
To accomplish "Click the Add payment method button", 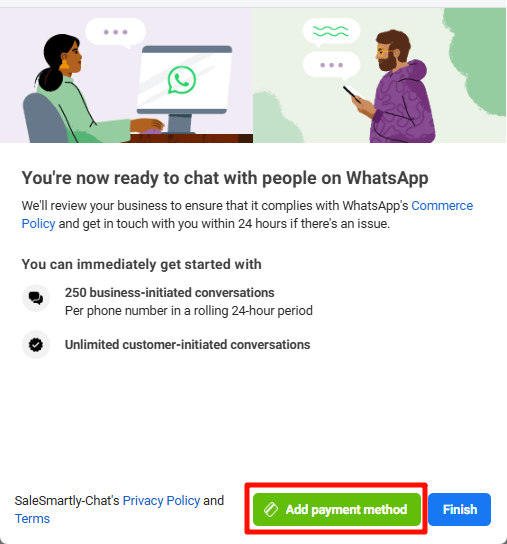I will (x=336, y=509).
